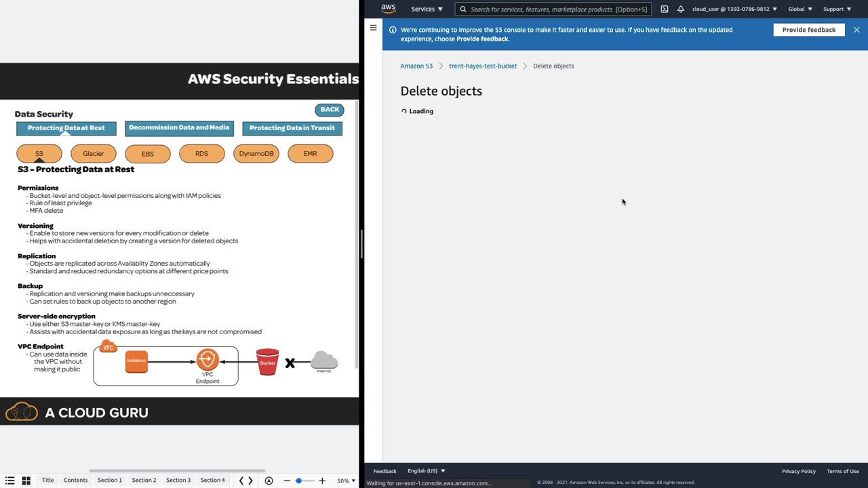Open the AWS CloudShell icon
Viewport: 868px width, 488px height.
pyautogui.click(x=665, y=9)
